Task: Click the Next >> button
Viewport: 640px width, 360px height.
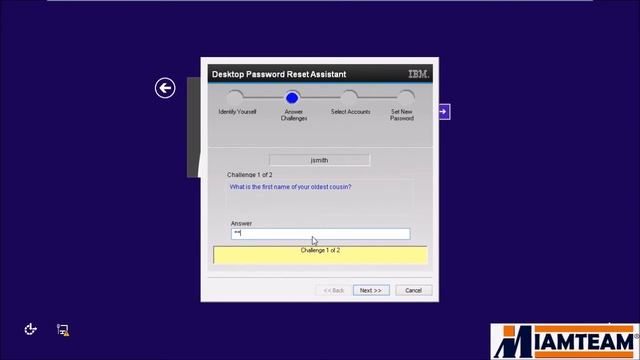Action: pyautogui.click(x=371, y=290)
